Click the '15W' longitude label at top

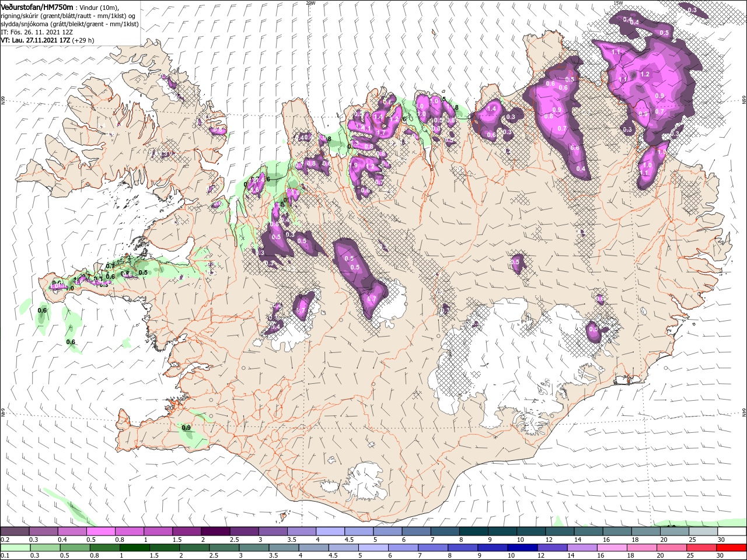[618, 3]
